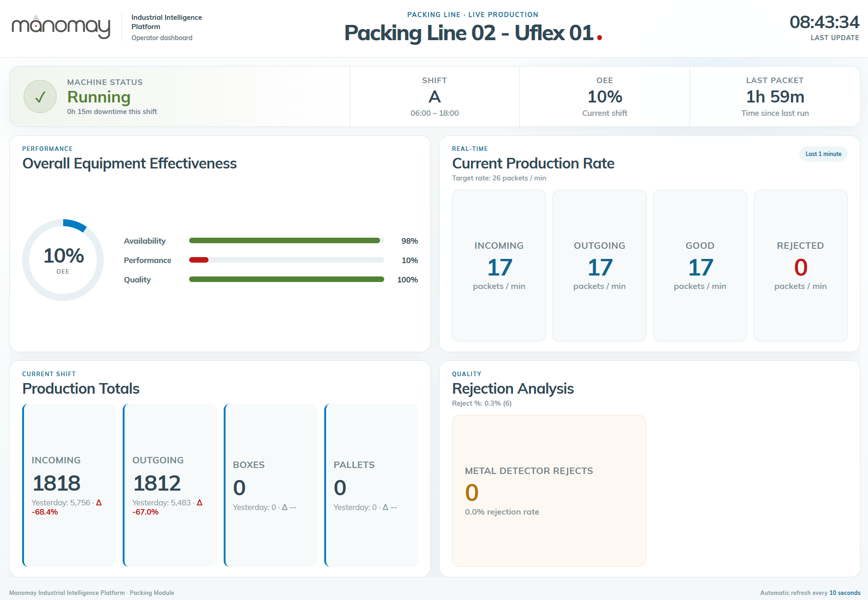This screenshot has width=868, height=600.
Task: Click the 08:43:34 last update time
Action: [825, 22]
